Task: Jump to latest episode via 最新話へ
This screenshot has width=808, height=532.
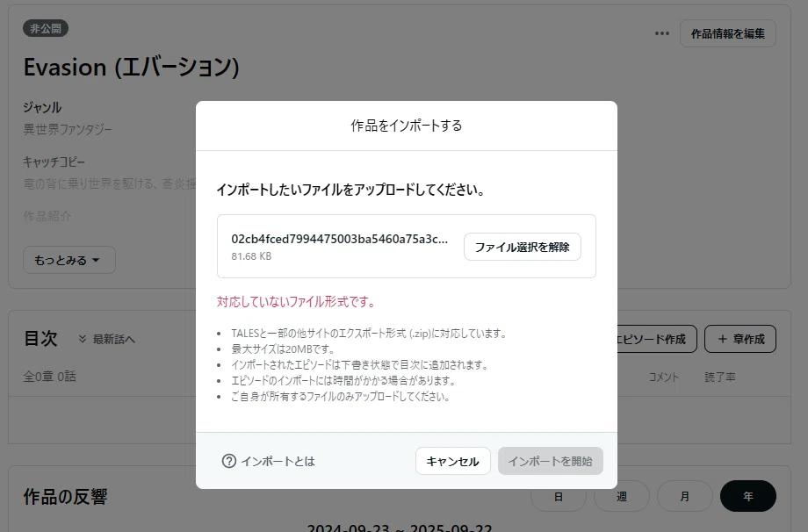Action: click(x=106, y=339)
